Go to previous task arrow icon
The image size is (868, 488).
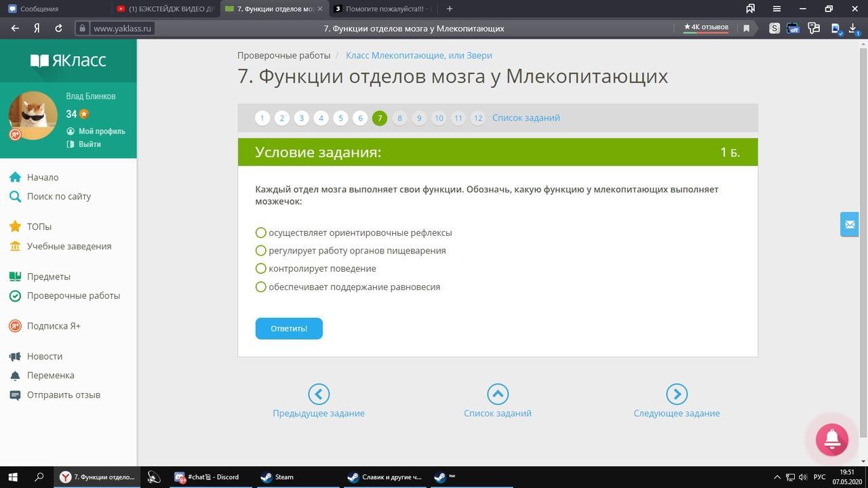click(x=319, y=394)
